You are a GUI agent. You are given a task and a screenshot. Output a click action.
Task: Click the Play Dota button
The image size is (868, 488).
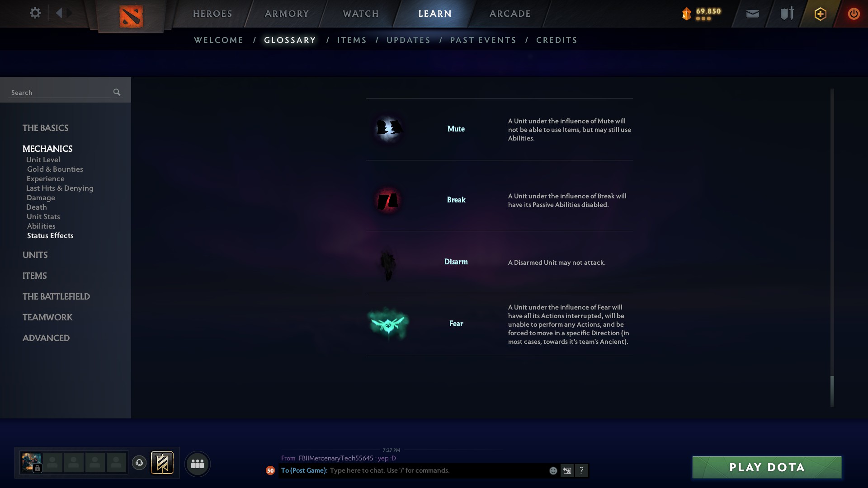[767, 467]
